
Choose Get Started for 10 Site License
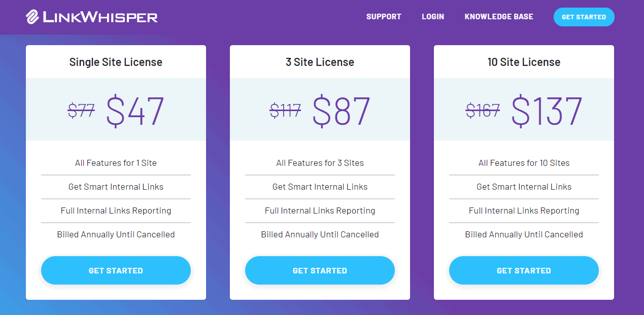coord(524,270)
